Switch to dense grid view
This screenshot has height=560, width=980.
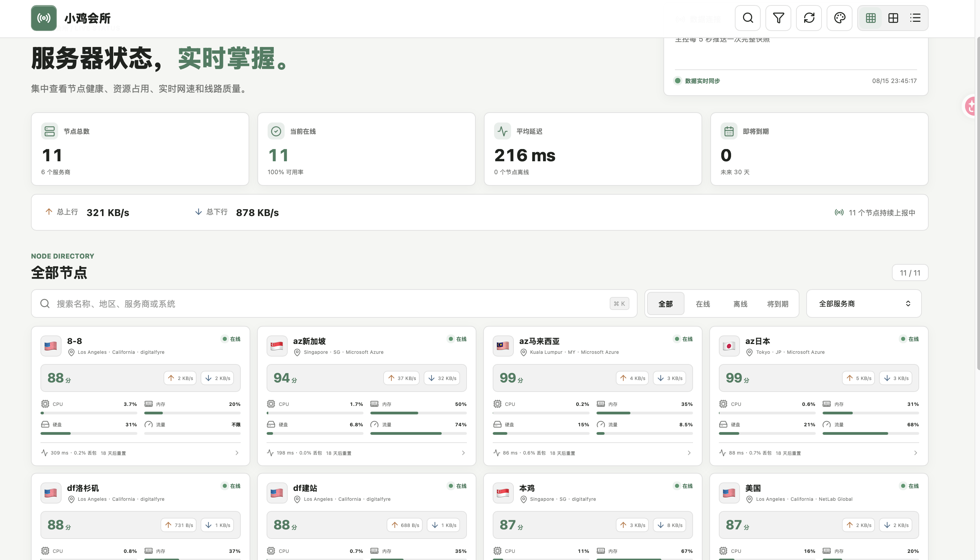coord(871,18)
